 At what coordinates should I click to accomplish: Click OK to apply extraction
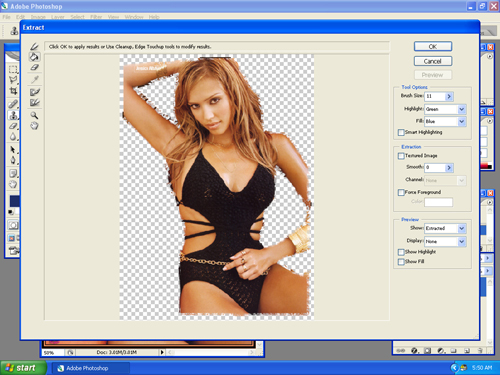(433, 47)
